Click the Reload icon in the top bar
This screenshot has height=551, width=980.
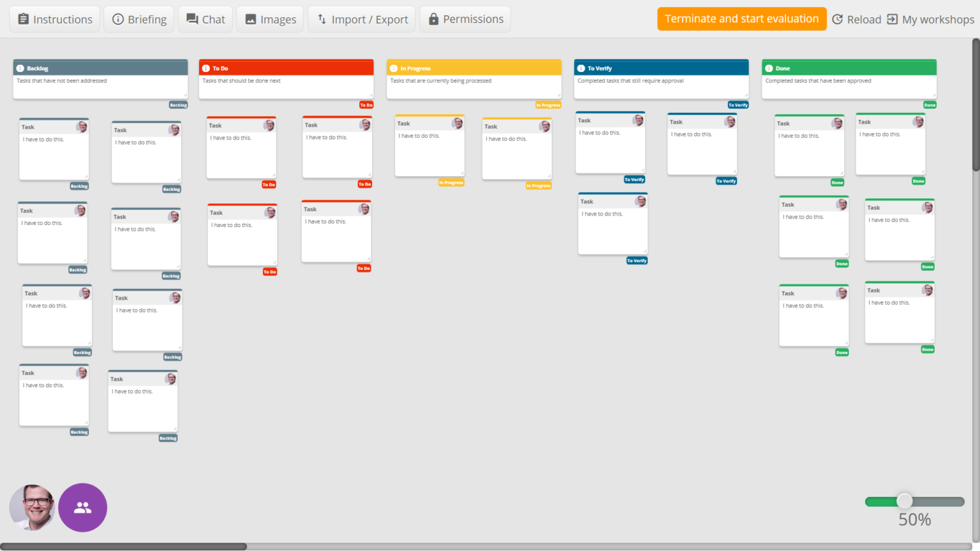click(x=838, y=19)
